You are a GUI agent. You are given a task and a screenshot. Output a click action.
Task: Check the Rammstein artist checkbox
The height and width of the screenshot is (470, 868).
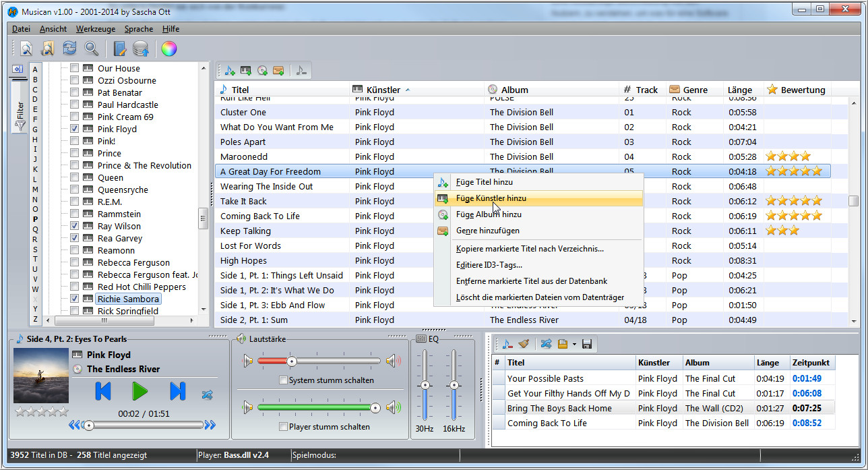(x=75, y=214)
